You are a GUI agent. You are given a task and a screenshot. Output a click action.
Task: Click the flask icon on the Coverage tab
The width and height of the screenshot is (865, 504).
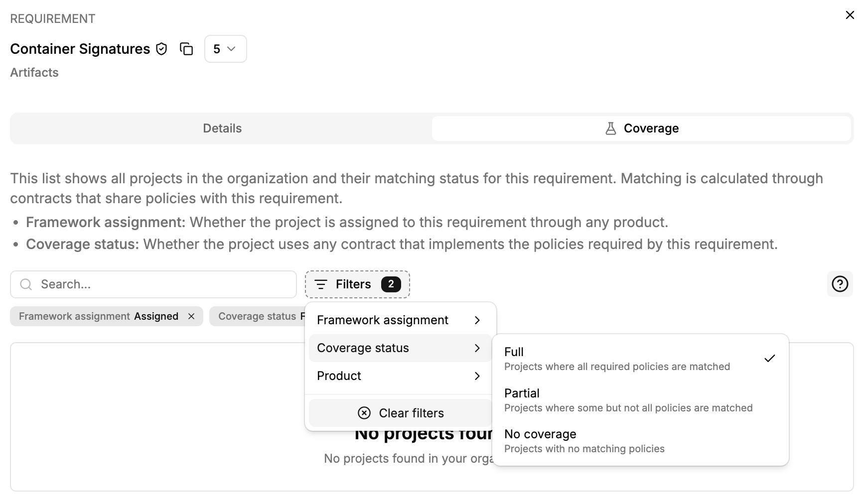(610, 128)
